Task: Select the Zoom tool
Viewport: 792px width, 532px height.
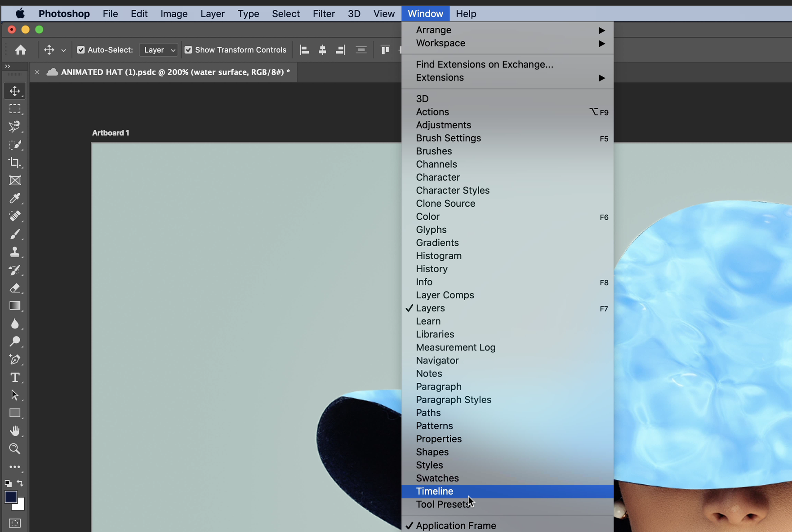Action: click(x=15, y=449)
